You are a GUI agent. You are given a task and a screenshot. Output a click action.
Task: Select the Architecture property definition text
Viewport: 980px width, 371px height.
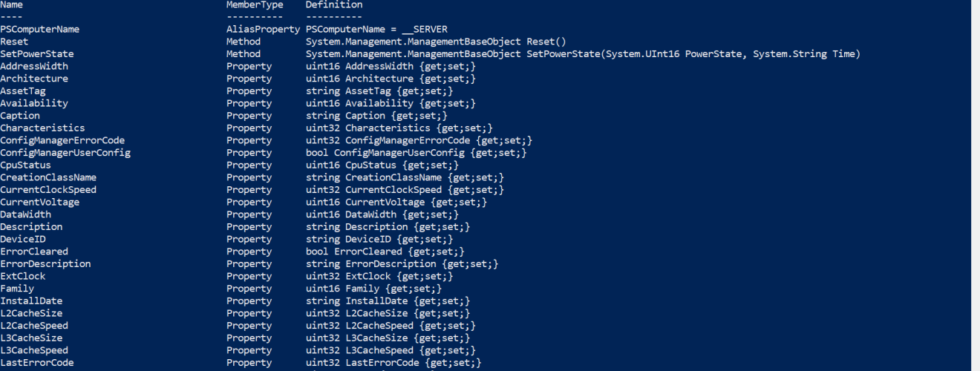click(x=391, y=79)
